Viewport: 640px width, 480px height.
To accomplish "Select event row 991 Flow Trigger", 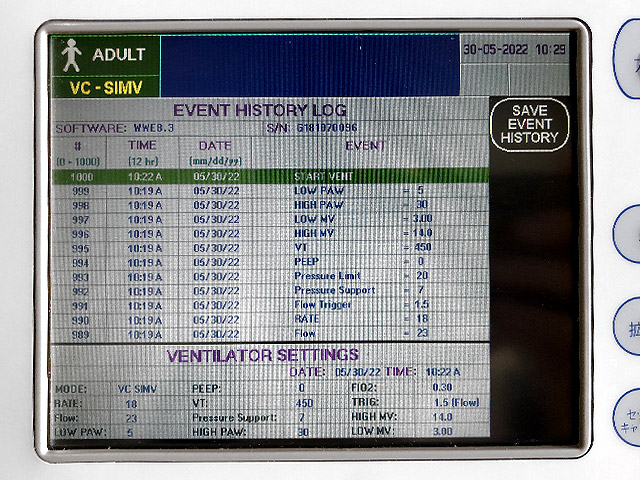I will pos(270,305).
